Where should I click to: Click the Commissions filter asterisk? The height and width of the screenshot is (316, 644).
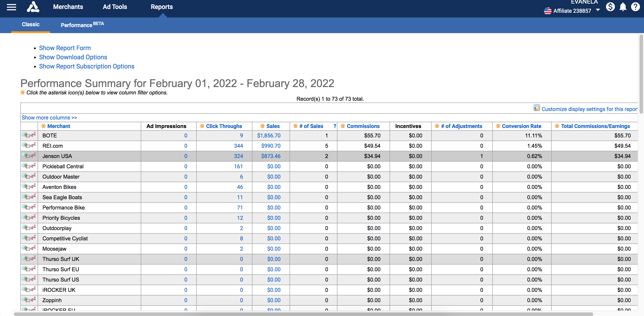[343, 126]
